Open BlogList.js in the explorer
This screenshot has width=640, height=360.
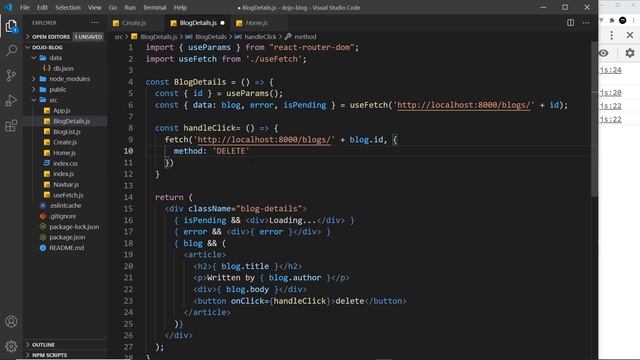(67, 132)
